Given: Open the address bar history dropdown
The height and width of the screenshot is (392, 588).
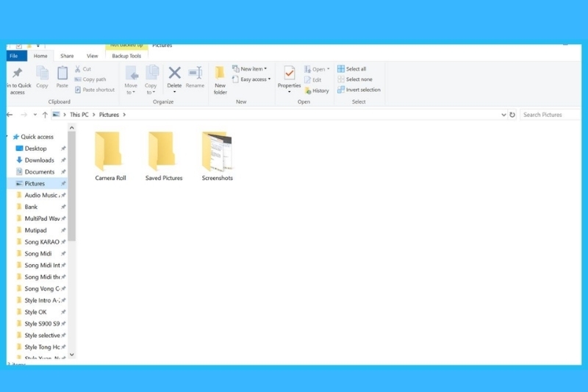Looking at the screenshot, I should (503, 115).
